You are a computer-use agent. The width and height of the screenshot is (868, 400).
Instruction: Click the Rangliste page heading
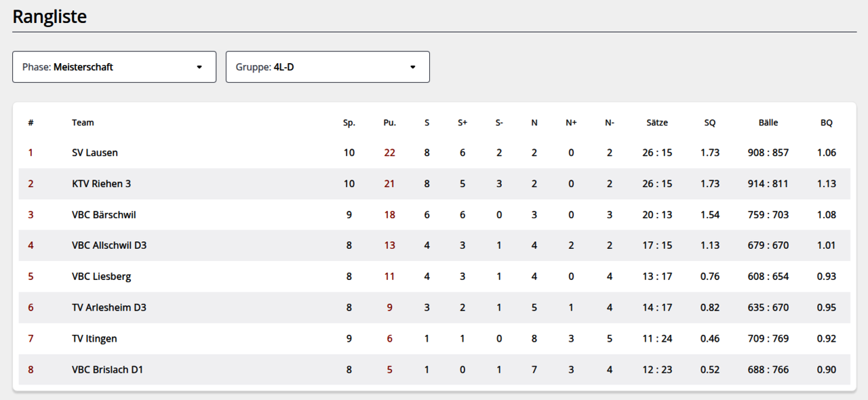[50, 17]
